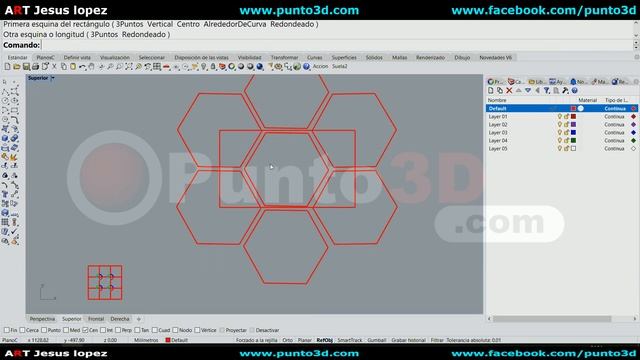Click the hammer Tools icon in the layers panel
Screen dimensions: 640x360
coord(565,91)
